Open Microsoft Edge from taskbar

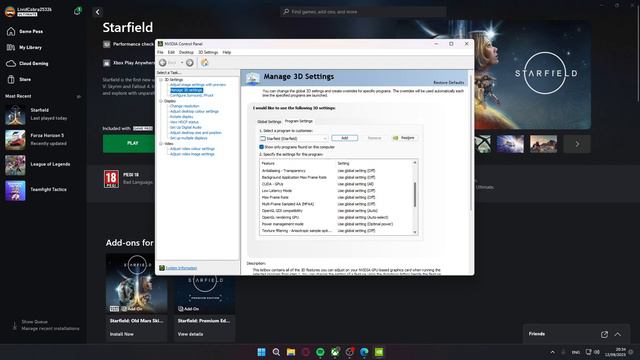(364, 352)
